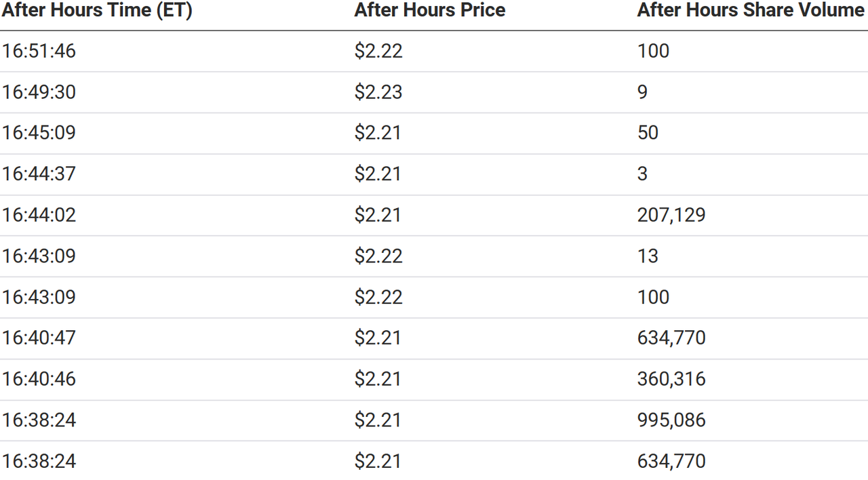Select the 16:44:02 time cell
This screenshot has width=868, height=480.
pyautogui.click(x=39, y=215)
